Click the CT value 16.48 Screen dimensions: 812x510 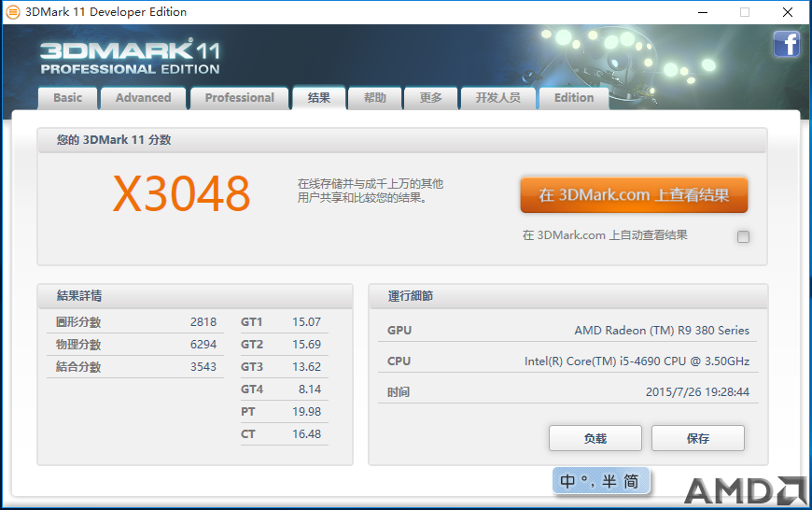pyautogui.click(x=306, y=433)
